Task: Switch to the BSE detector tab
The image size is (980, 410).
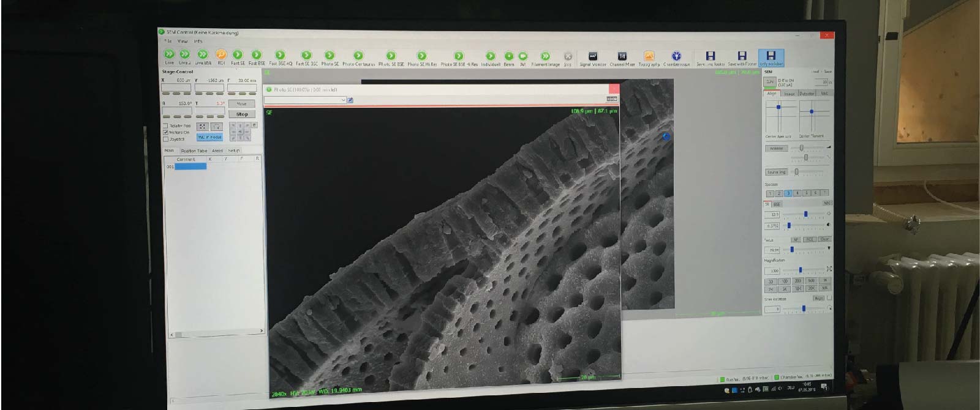Action: point(777,204)
